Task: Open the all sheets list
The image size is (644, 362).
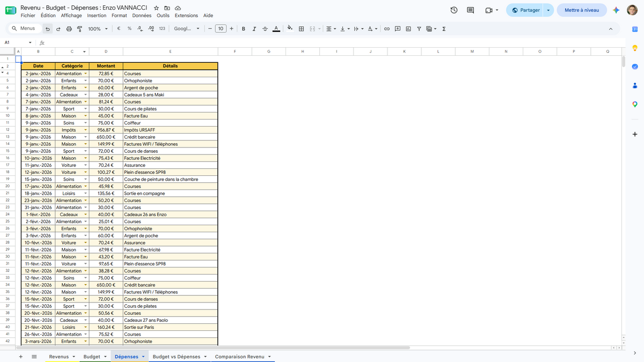Action: click(x=34, y=357)
